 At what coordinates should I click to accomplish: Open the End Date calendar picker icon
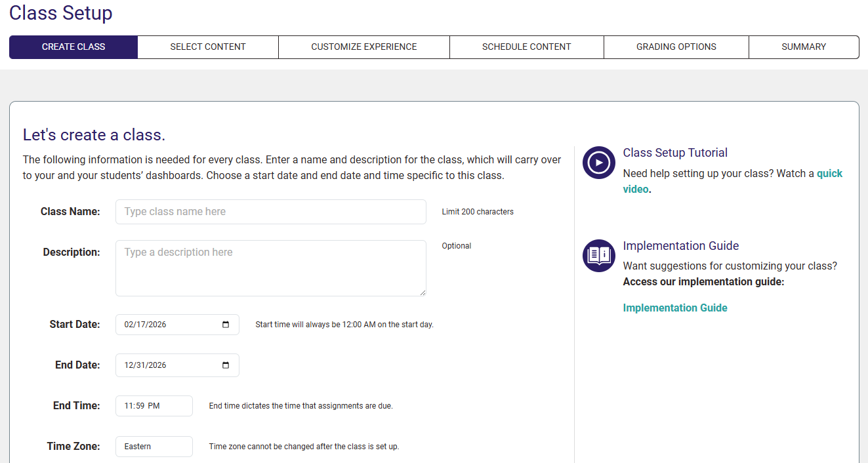(226, 365)
